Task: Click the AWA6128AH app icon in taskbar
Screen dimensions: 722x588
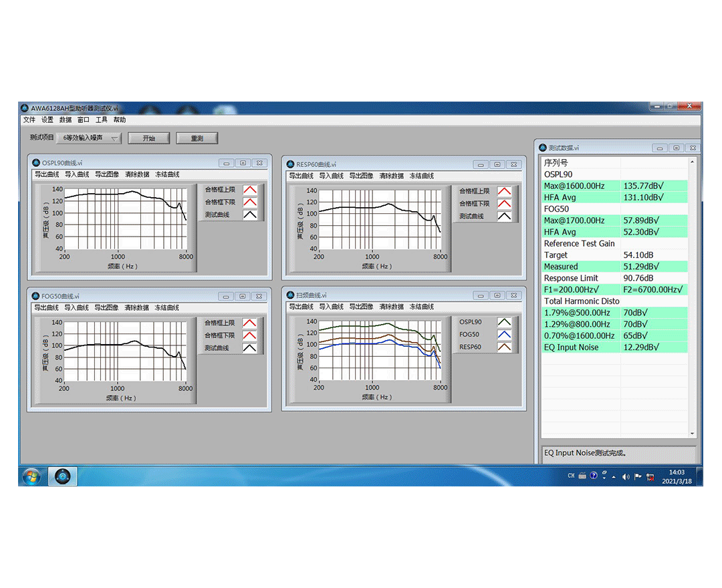Action: (62, 476)
